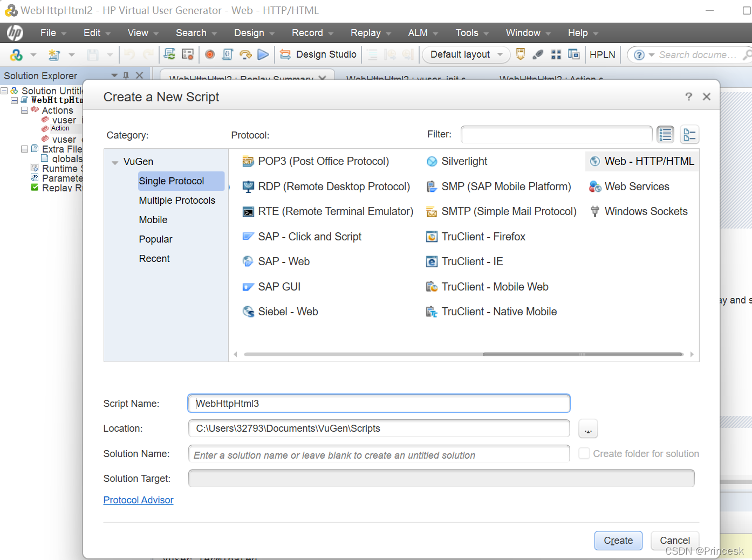Open the help search dropdown arrow
Viewport: 752px width, 560px height.
[652, 55]
